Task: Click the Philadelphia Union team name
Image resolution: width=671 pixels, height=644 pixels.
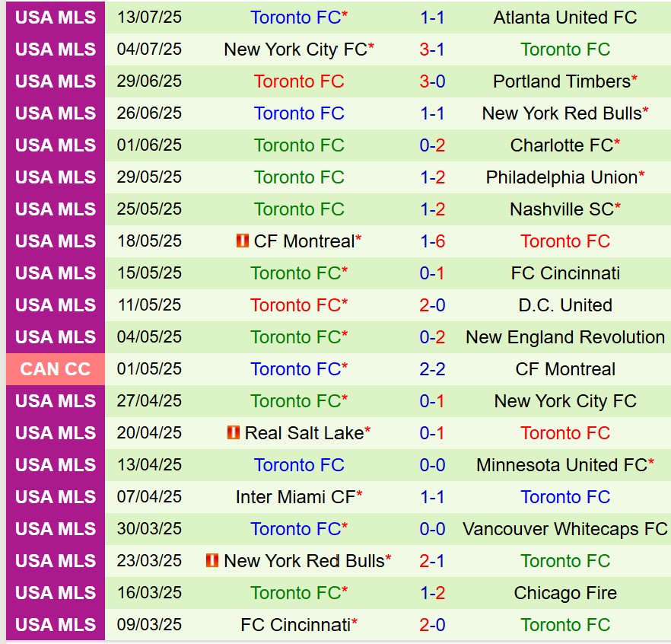Action: coord(561,177)
